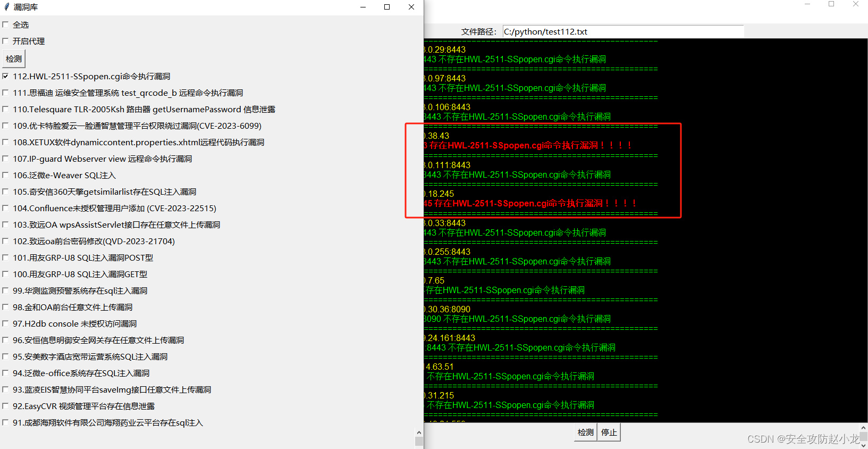Maximize the 漏洞库 window
Screen dimensions: 868x449
[x=387, y=7]
